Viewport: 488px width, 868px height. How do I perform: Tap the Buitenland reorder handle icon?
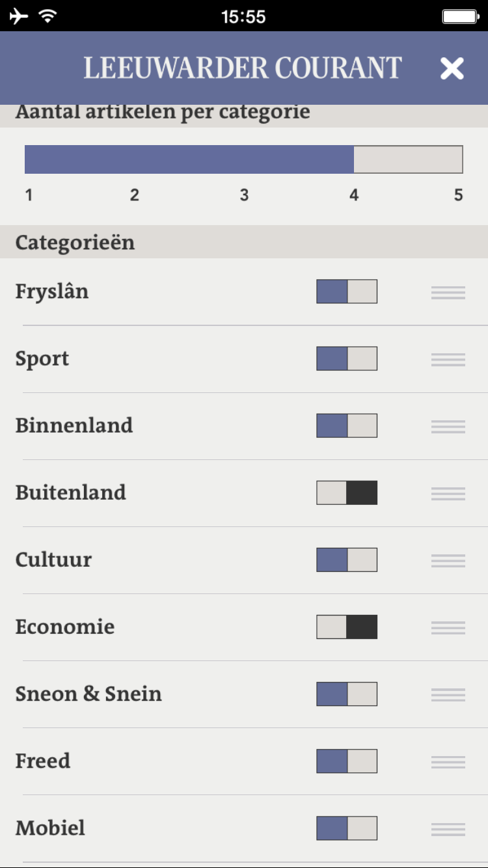[448, 494]
